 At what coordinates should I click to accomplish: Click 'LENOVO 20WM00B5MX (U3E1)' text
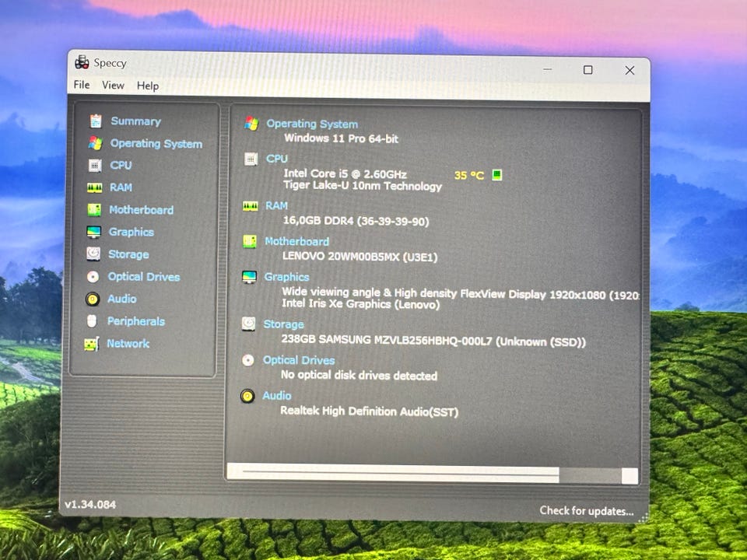tap(359, 257)
